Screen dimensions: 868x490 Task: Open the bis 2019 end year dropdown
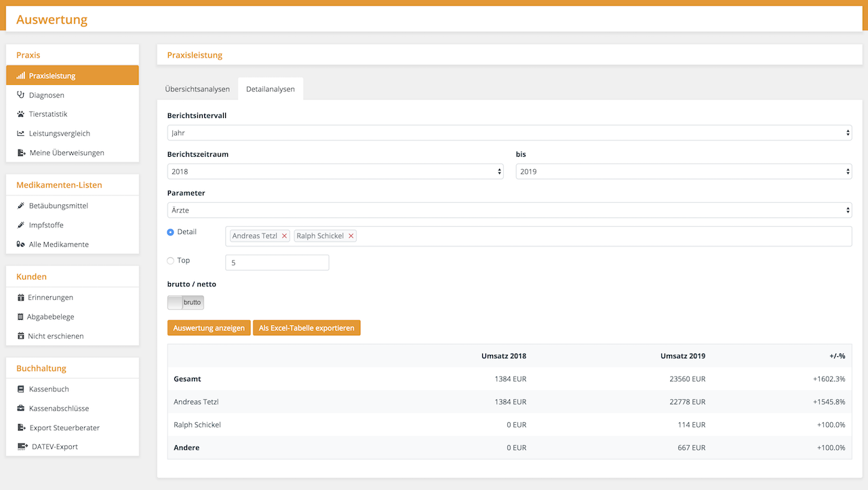684,172
